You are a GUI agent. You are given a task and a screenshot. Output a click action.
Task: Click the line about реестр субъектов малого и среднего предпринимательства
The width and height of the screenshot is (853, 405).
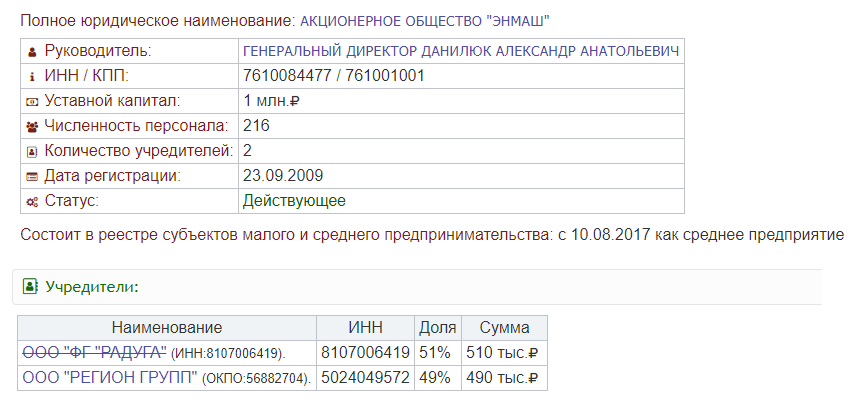[432, 236]
